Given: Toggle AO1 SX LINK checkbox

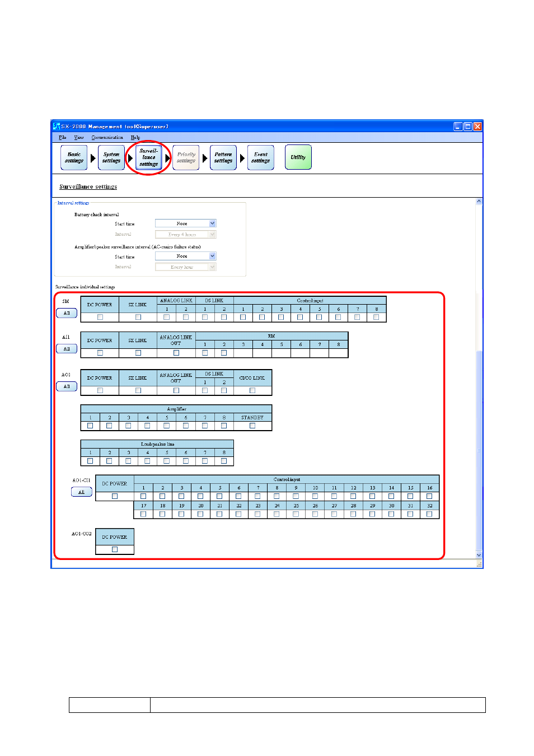Looking at the screenshot, I should (x=138, y=390).
